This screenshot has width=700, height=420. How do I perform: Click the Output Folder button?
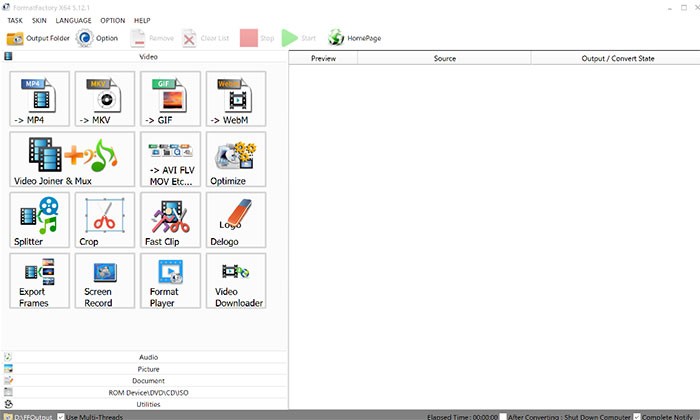(x=38, y=38)
